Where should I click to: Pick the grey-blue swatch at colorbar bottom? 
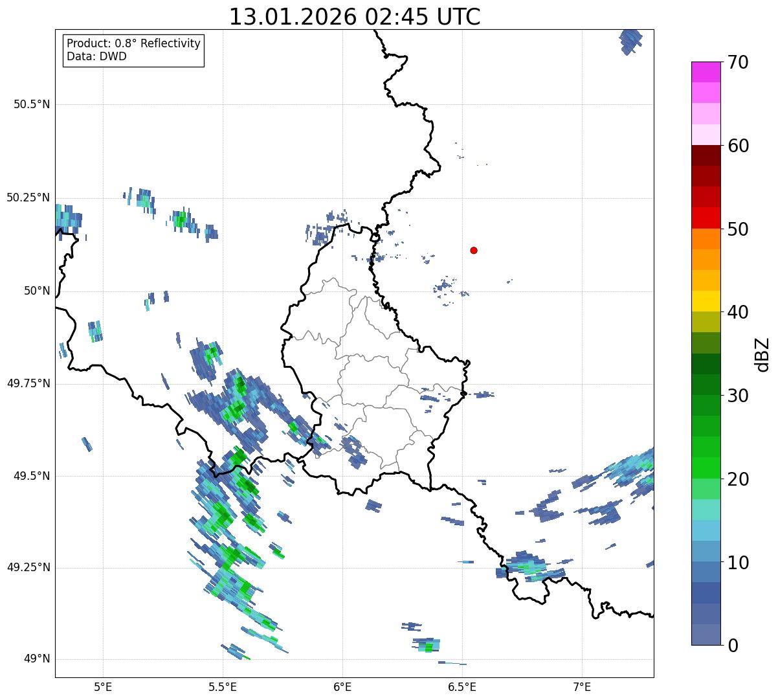click(x=706, y=635)
